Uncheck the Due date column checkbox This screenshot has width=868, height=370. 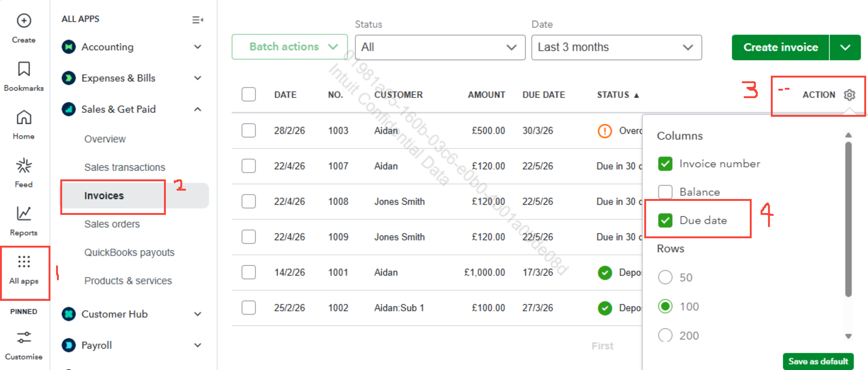[x=665, y=220]
